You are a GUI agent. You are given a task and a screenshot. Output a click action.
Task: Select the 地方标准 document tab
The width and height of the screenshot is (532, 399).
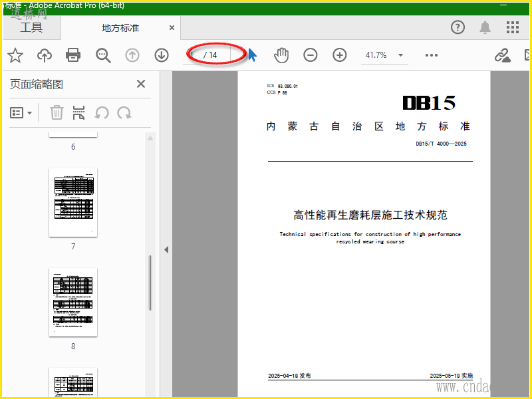[x=120, y=28]
